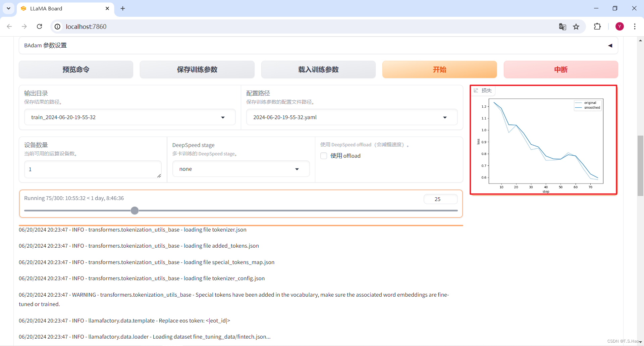644x346 pixels.
Task: Click the Loading dataset fintech.json log line
Action: pos(145,337)
